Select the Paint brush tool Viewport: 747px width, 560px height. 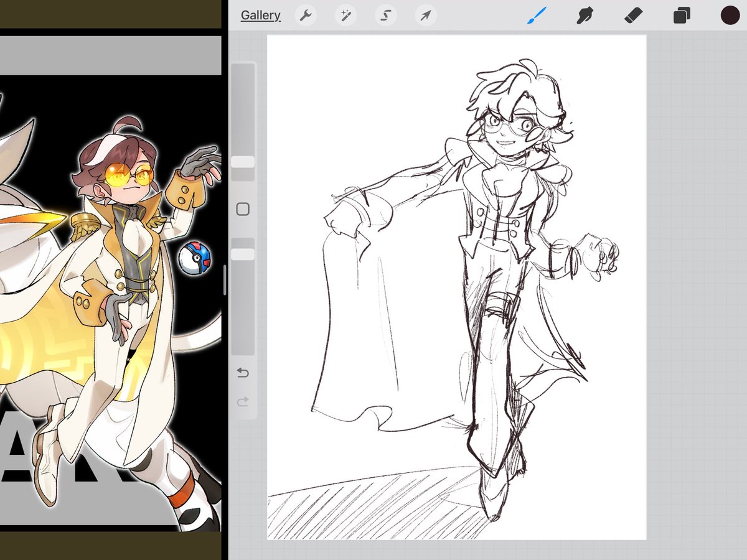pos(536,16)
